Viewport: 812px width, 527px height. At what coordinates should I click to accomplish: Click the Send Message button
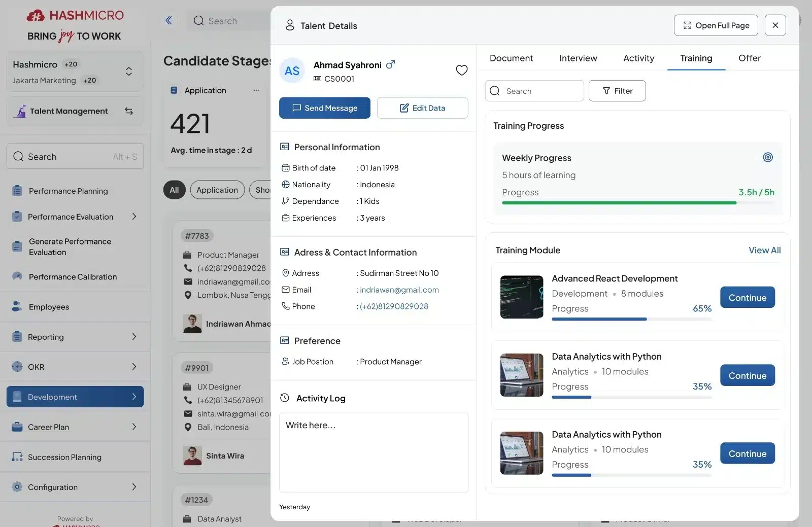[x=324, y=108]
